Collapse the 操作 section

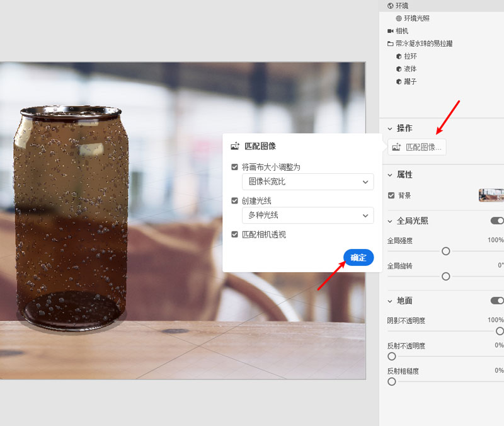click(x=390, y=129)
